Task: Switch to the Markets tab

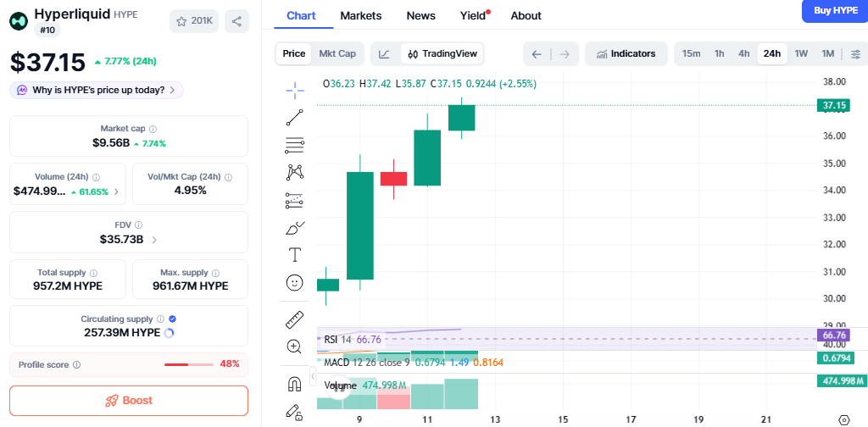Action: 360,15
